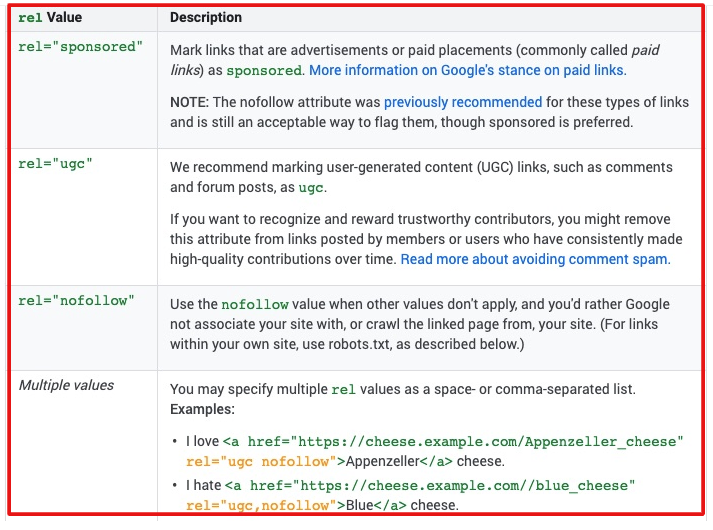Viewport: 713px width, 530px height.
Task: Click the green "ugc" code word after "posts, as"
Action: (x=311, y=188)
